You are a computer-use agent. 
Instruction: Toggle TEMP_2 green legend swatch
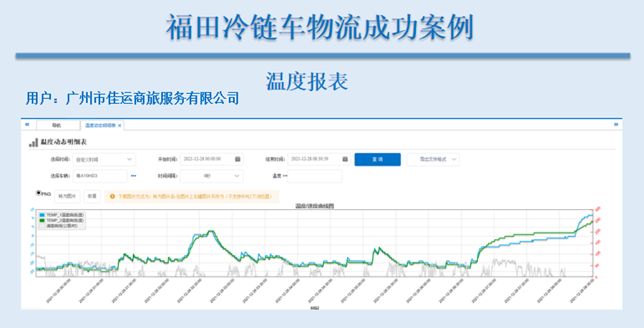click(x=42, y=221)
